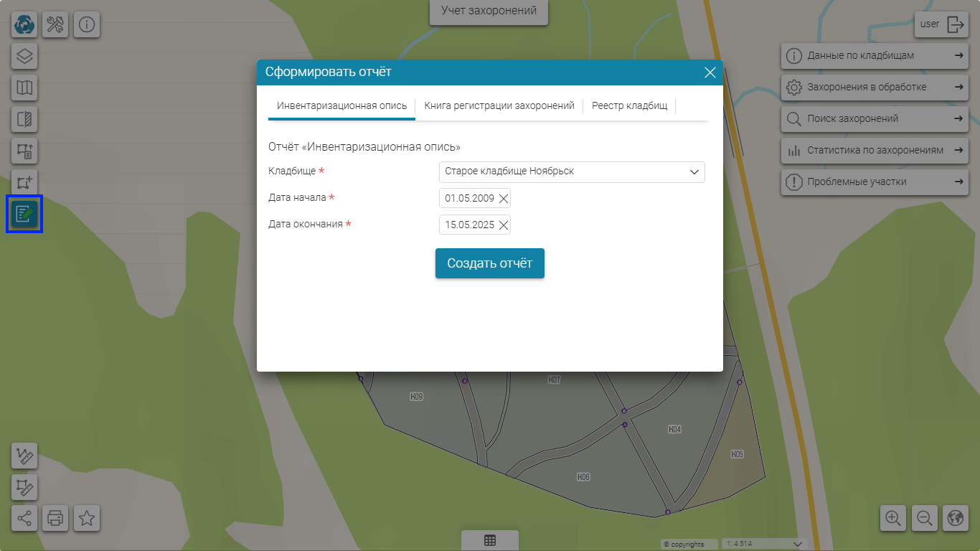
Task: Clear the Дата начала field
Action: click(x=504, y=199)
